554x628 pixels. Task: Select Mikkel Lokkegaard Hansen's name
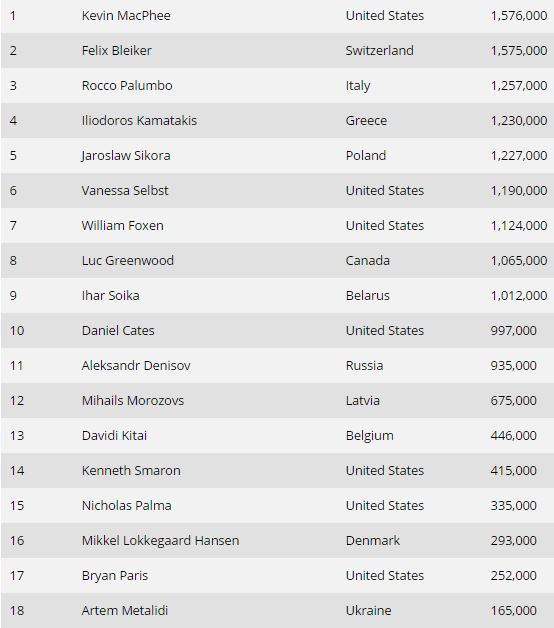tap(160, 541)
